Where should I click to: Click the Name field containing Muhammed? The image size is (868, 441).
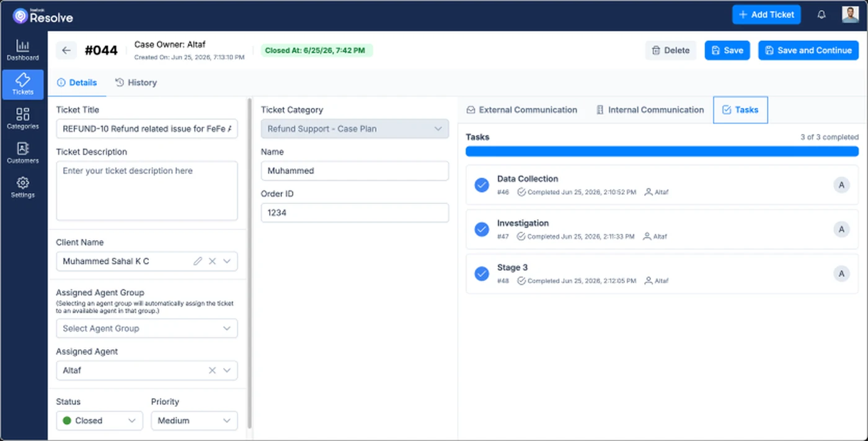(x=355, y=171)
